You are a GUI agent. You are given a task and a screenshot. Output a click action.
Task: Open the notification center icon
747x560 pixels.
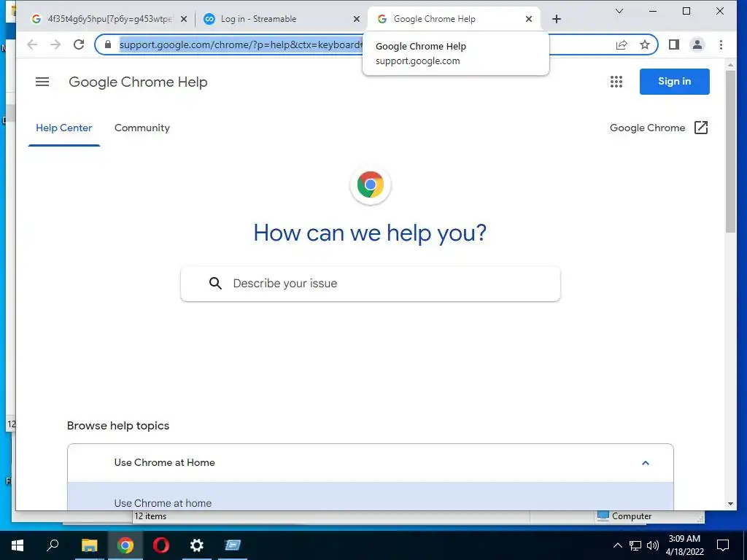[x=723, y=545]
